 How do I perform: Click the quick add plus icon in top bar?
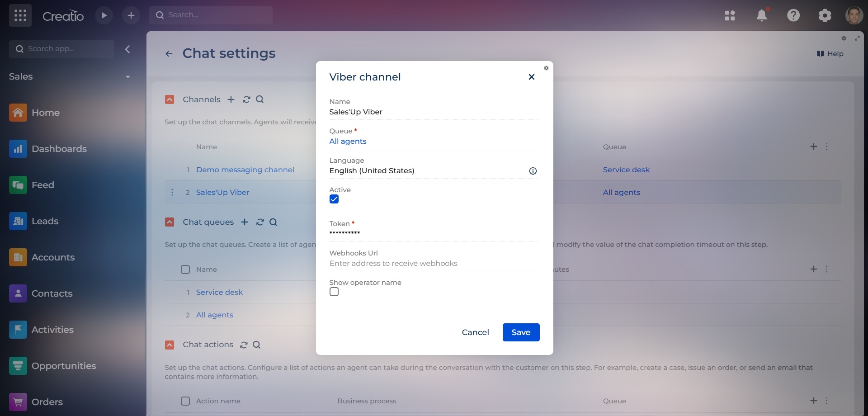coord(131,15)
